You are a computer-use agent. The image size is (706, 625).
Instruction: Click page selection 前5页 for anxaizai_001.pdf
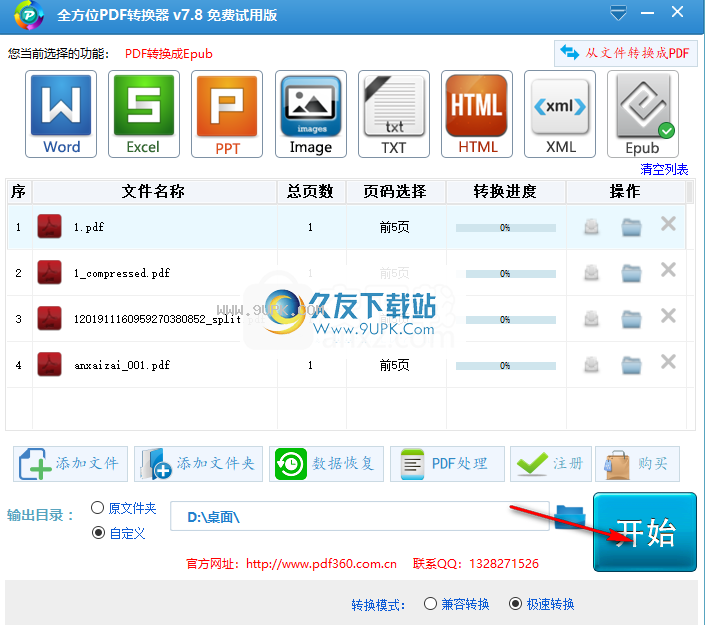click(x=394, y=365)
